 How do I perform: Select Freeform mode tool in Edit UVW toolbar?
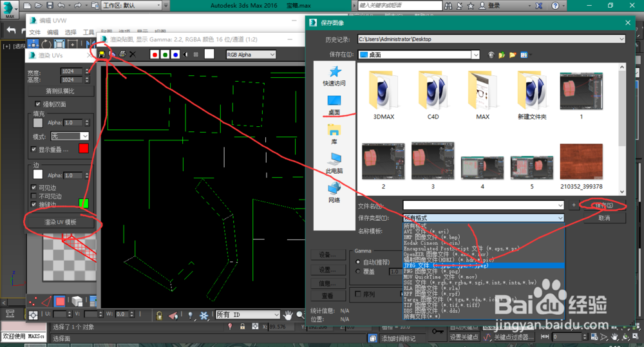click(x=72, y=44)
